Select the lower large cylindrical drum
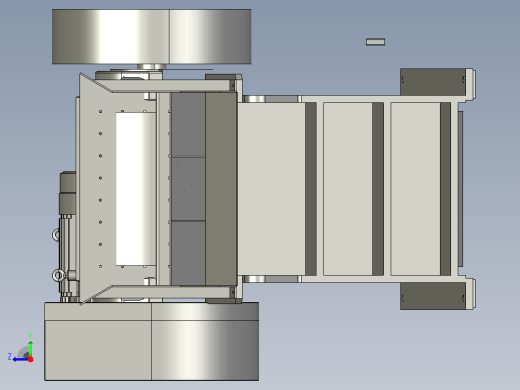 152,341
